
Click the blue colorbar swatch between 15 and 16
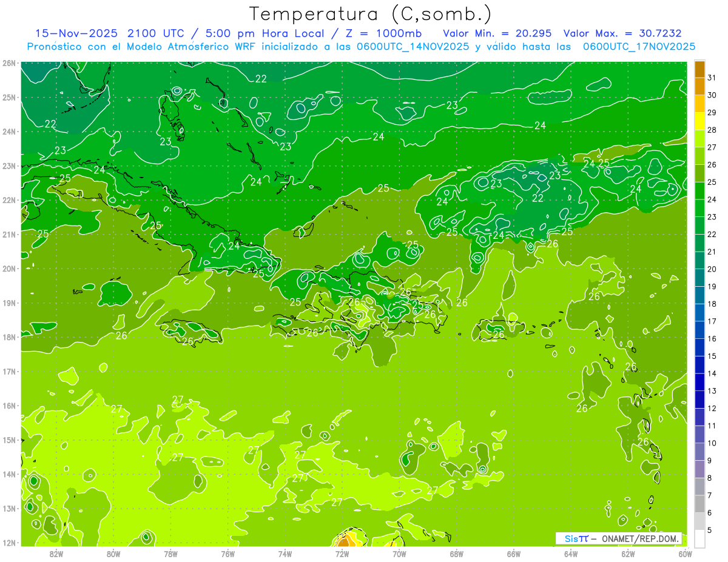click(699, 347)
